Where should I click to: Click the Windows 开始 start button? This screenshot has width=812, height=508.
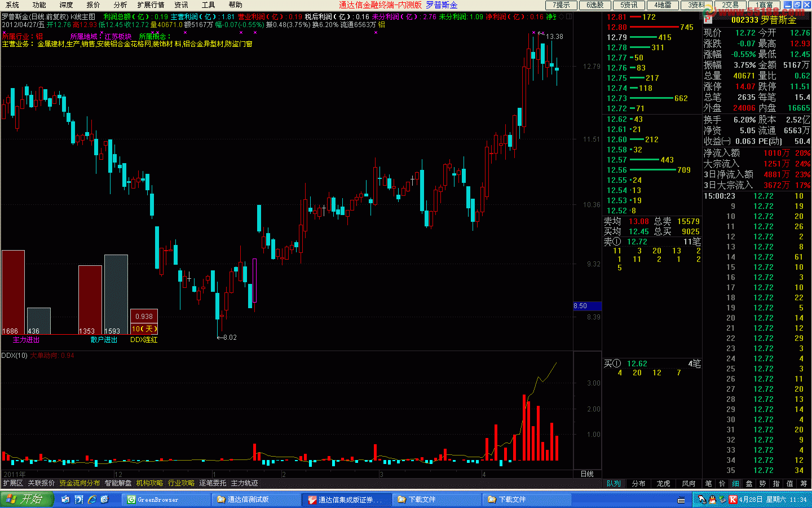click(27, 499)
